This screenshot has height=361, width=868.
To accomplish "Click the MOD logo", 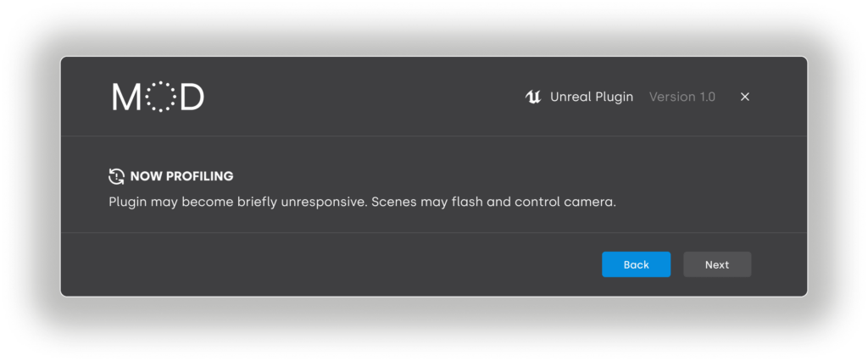I will point(158,97).
